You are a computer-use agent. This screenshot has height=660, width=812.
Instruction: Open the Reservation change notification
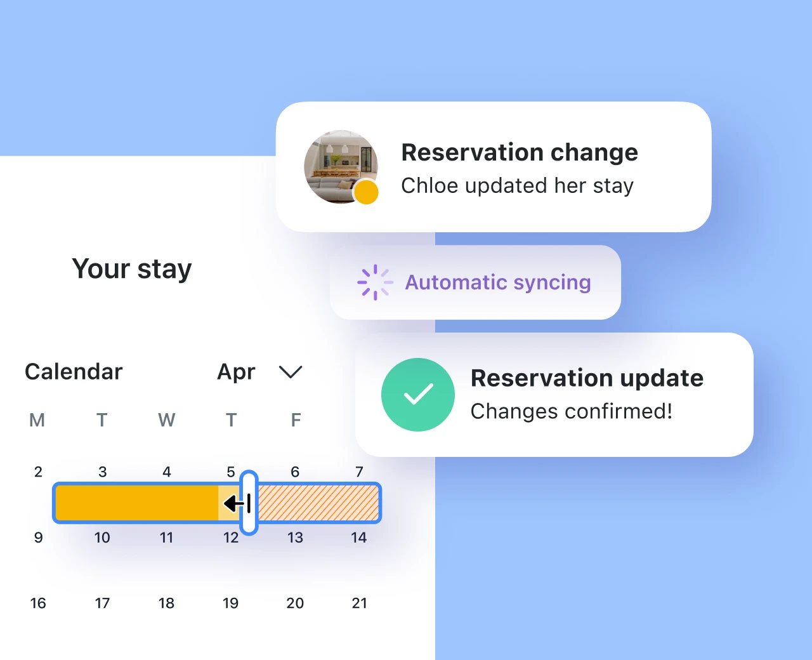coord(494,167)
